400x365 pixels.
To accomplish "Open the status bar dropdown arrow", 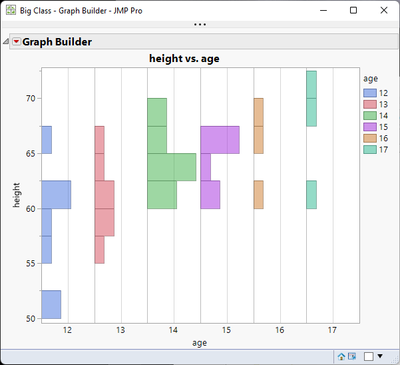I will 380,356.
